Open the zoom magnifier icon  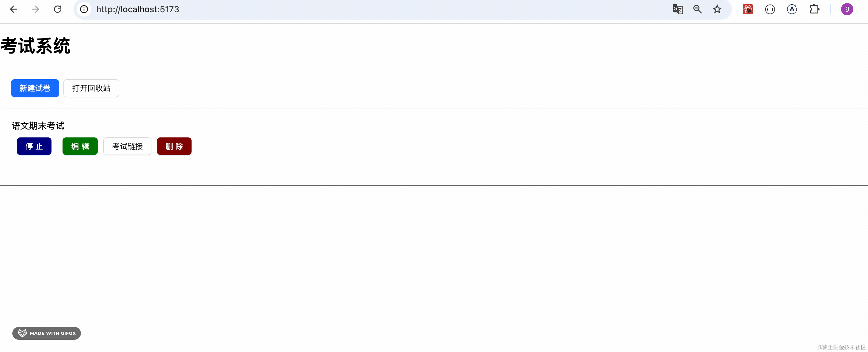point(697,9)
